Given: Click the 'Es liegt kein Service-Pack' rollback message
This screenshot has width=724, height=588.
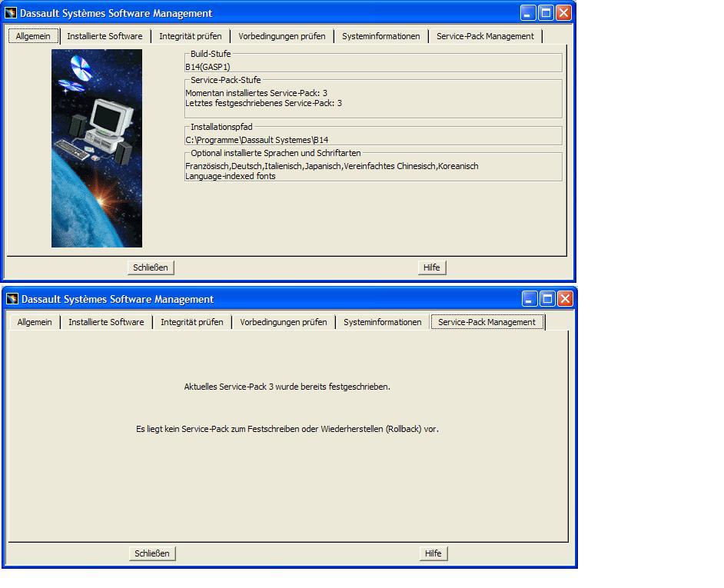Looking at the screenshot, I should (x=287, y=429).
